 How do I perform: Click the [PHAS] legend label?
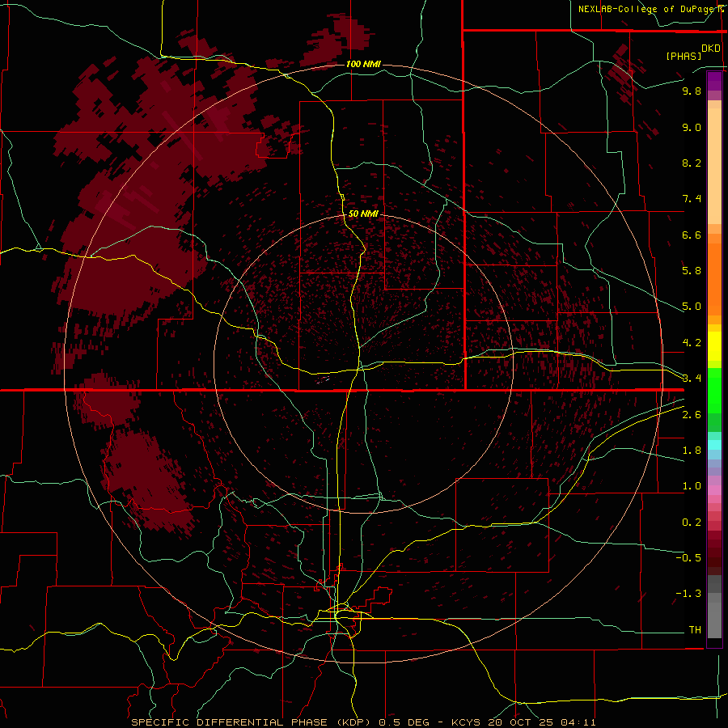(684, 56)
